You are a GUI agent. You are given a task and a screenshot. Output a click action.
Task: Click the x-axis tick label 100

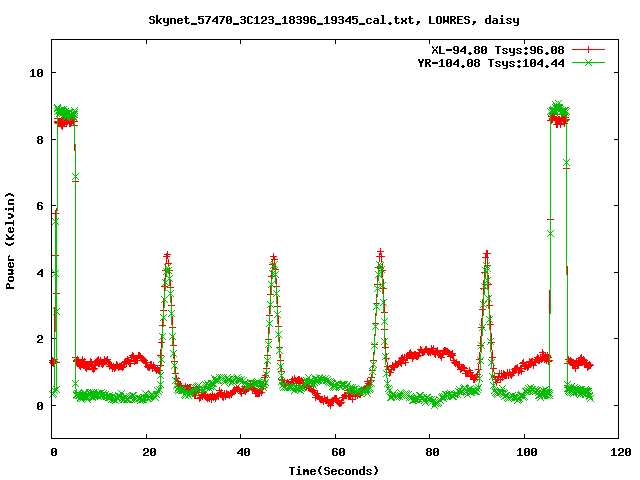(527, 452)
